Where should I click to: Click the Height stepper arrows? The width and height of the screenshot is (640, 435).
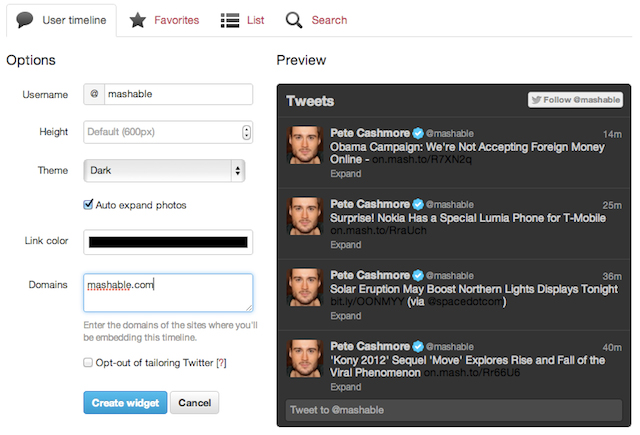coord(246,132)
